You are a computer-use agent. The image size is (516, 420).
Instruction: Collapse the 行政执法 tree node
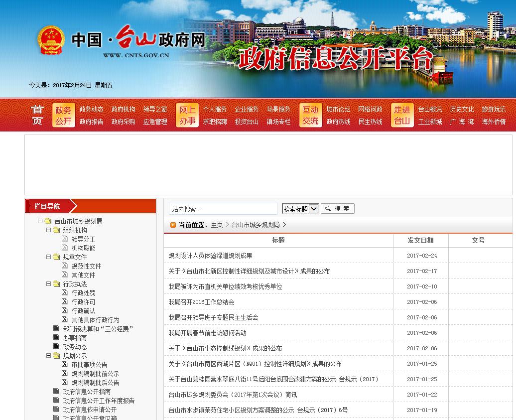coord(49,284)
